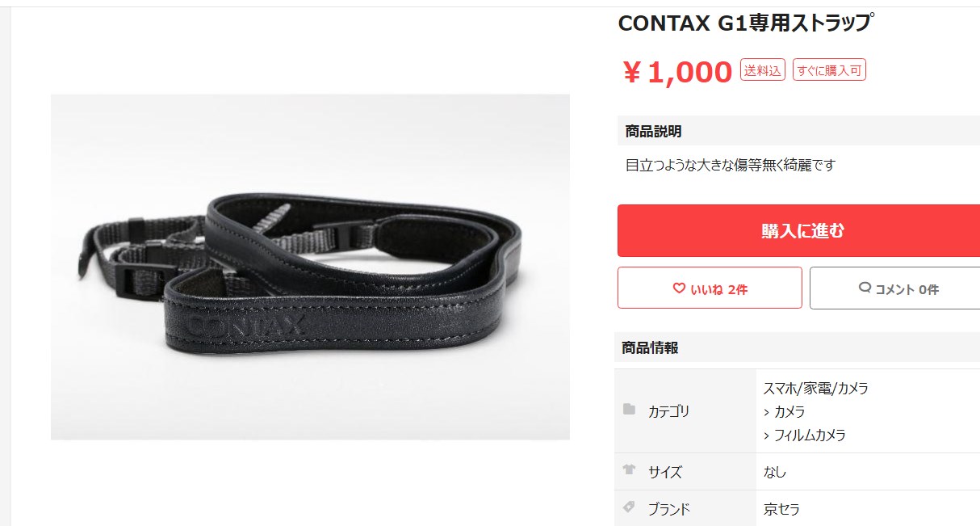This screenshot has height=526, width=980.
Task: Click the CONTAX G1専用ストラップ title
Action: pos(745,23)
